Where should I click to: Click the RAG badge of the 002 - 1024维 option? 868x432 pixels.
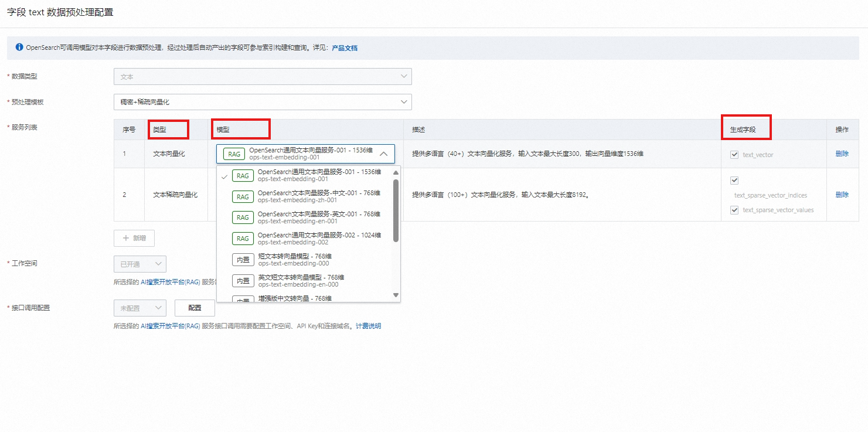click(243, 239)
